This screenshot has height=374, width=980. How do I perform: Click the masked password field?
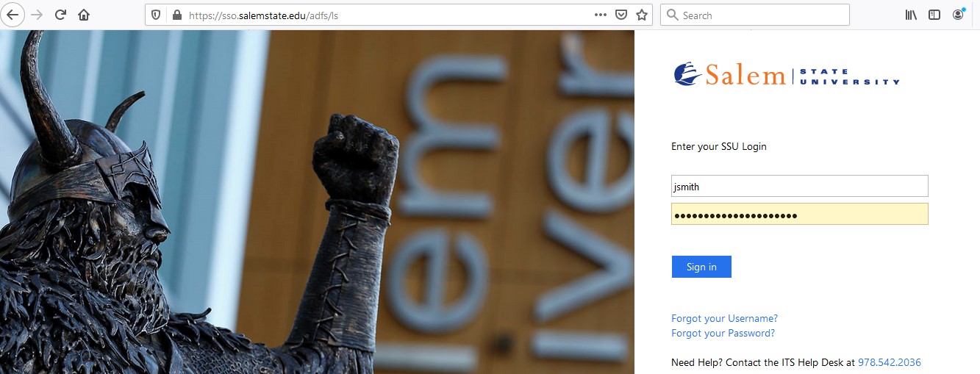pos(800,214)
